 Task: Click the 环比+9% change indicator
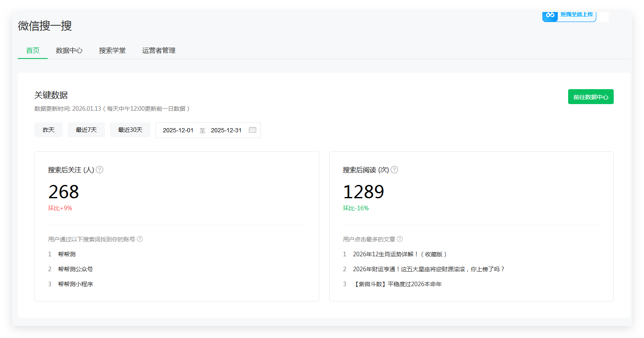(60, 208)
